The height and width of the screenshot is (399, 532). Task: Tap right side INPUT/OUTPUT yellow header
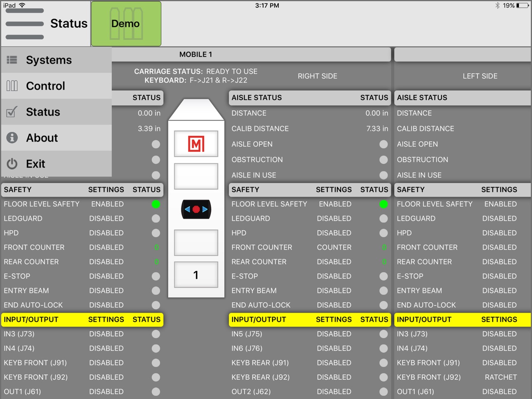pos(310,319)
